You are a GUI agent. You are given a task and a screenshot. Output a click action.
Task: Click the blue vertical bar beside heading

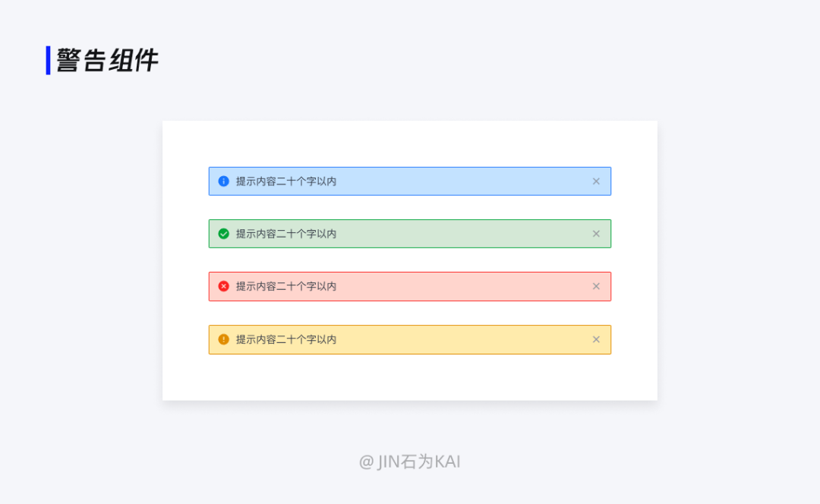pos(48,60)
